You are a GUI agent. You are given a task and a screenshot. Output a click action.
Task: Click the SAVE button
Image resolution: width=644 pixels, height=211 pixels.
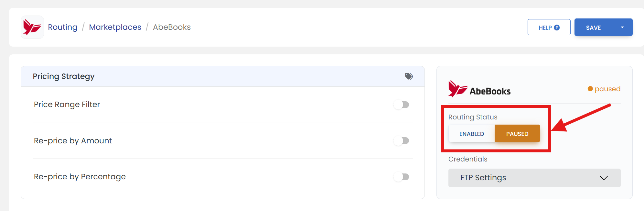tap(594, 27)
